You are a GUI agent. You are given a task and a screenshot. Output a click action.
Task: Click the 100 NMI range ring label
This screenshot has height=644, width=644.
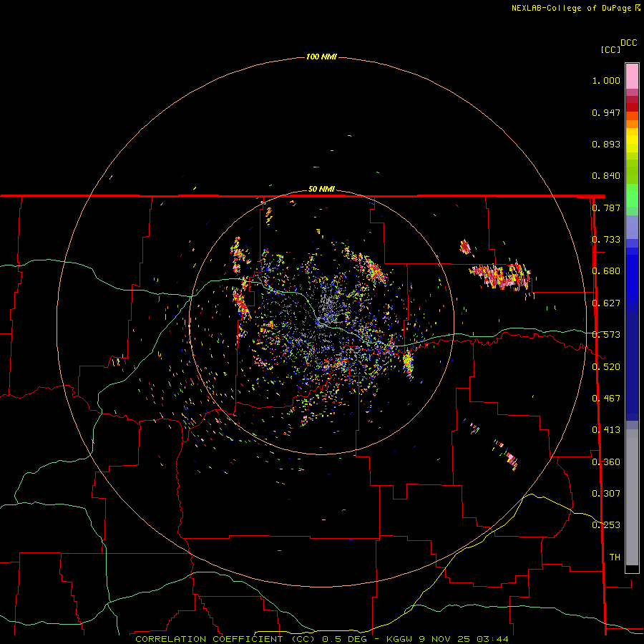pyautogui.click(x=321, y=57)
